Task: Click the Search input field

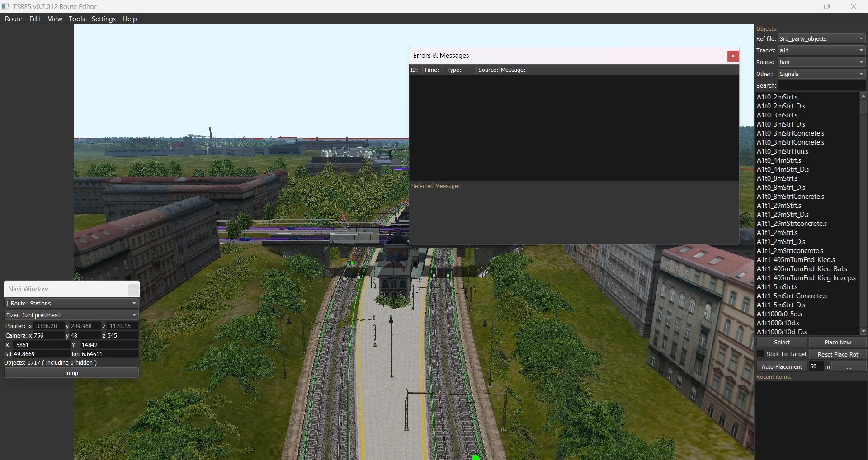Action: (x=821, y=86)
